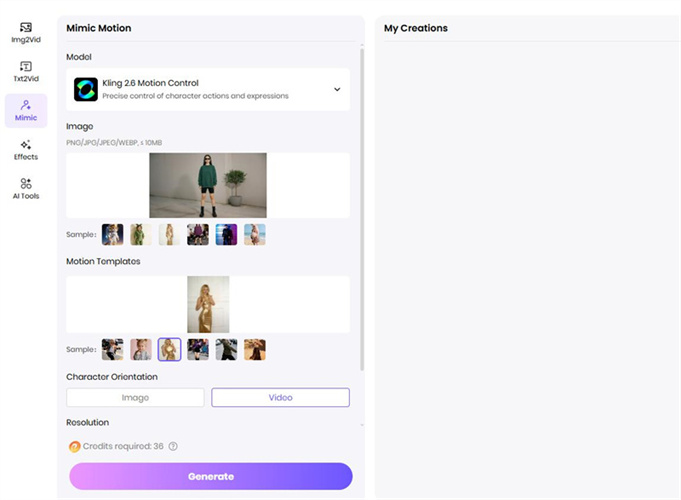Screen dimensions: 681x500
Task: Click the Motion Templates section label
Action: pos(103,262)
